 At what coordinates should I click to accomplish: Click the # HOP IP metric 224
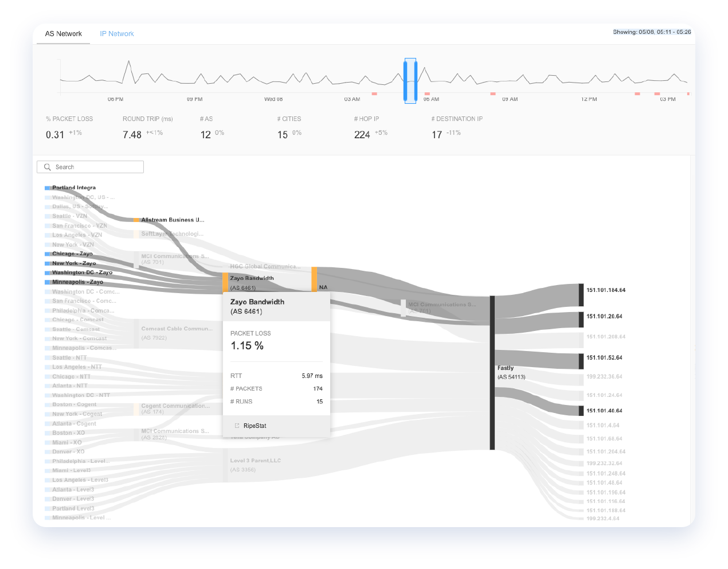pos(362,135)
